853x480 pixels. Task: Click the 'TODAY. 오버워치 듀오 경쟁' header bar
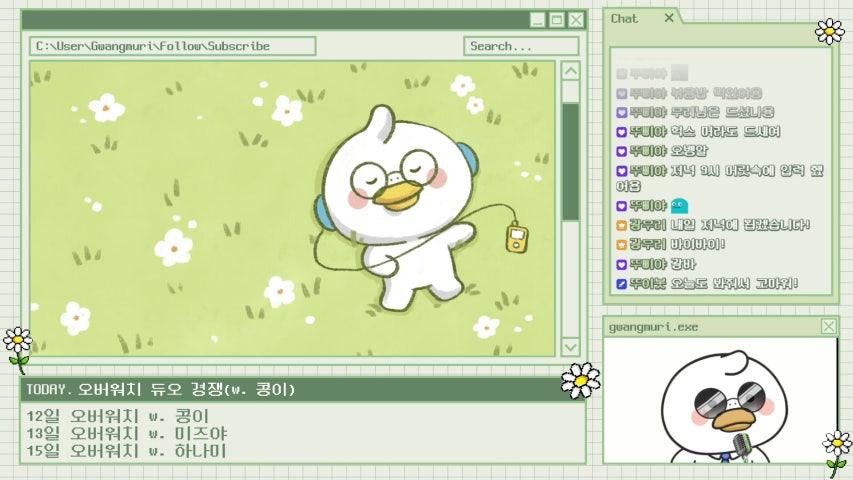(x=302, y=389)
